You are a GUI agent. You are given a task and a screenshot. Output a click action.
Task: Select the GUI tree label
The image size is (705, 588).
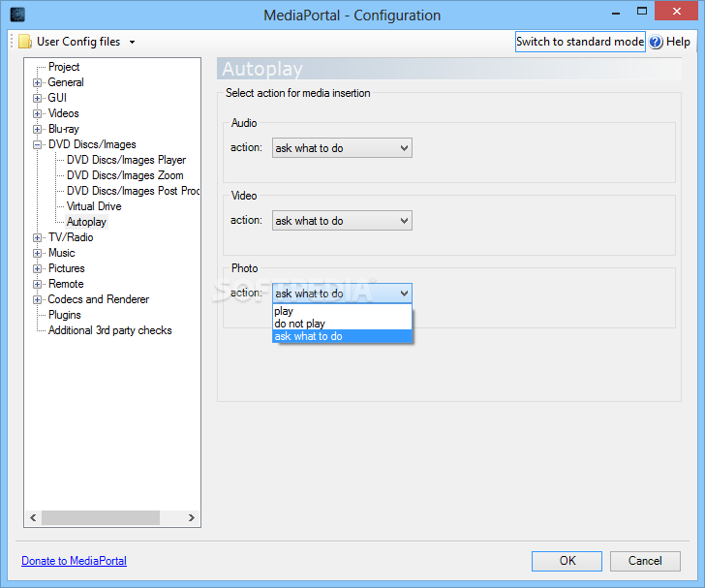click(57, 98)
